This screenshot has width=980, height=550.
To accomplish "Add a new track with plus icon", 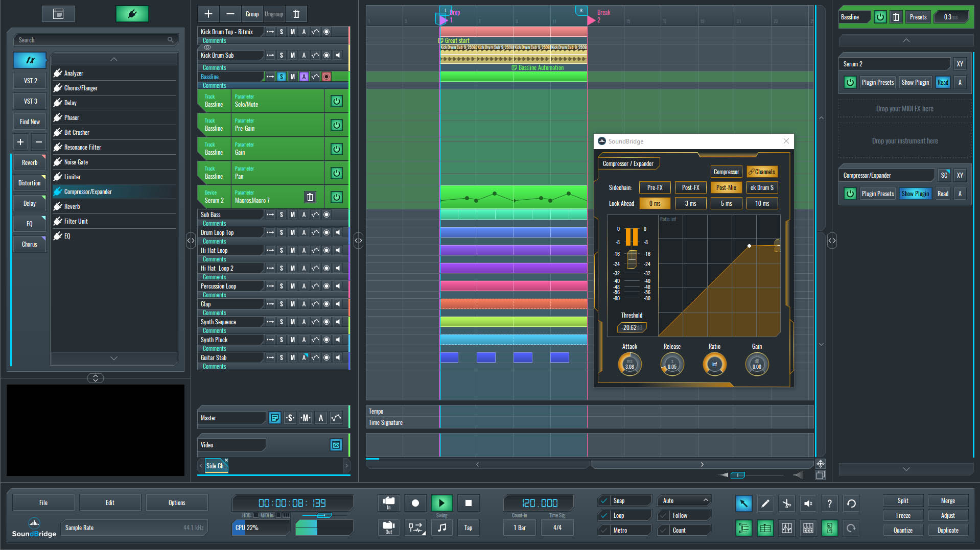I will (208, 14).
